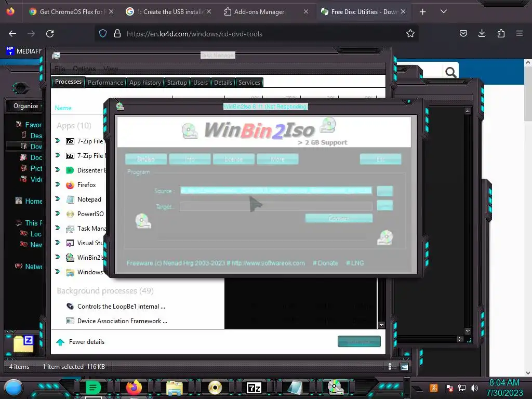Expand the Task Manager process row
Screen dimensions: 532x399
[58, 229]
